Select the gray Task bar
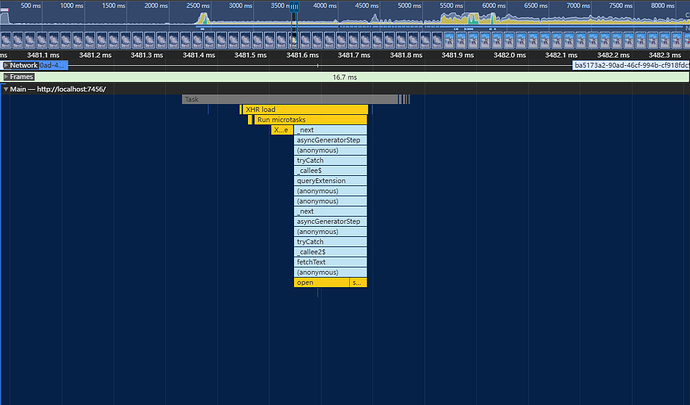Image resolution: width=690 pixels, height=405 pixels. pos(290,99)
